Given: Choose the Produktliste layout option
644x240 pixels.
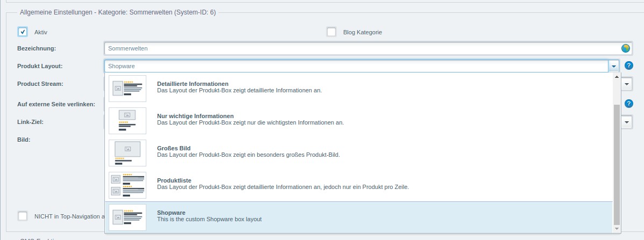Looking at the screenshot, I should click(x=174, y=180).
